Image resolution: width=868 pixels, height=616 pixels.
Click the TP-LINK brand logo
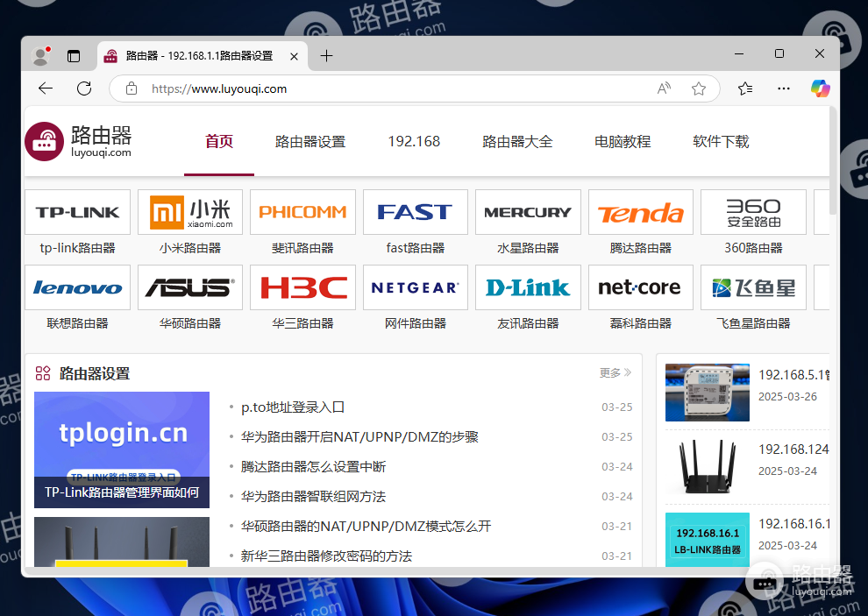77,212
